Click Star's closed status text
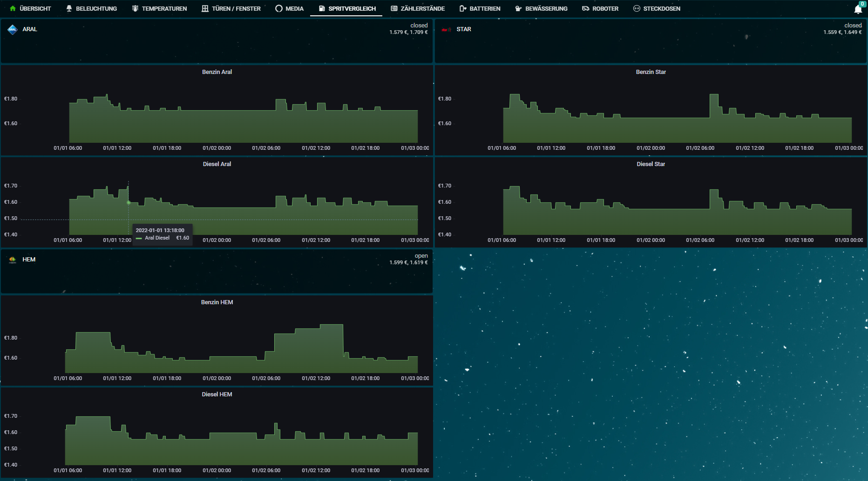This screenshot has width=868, height=481. 853,26
